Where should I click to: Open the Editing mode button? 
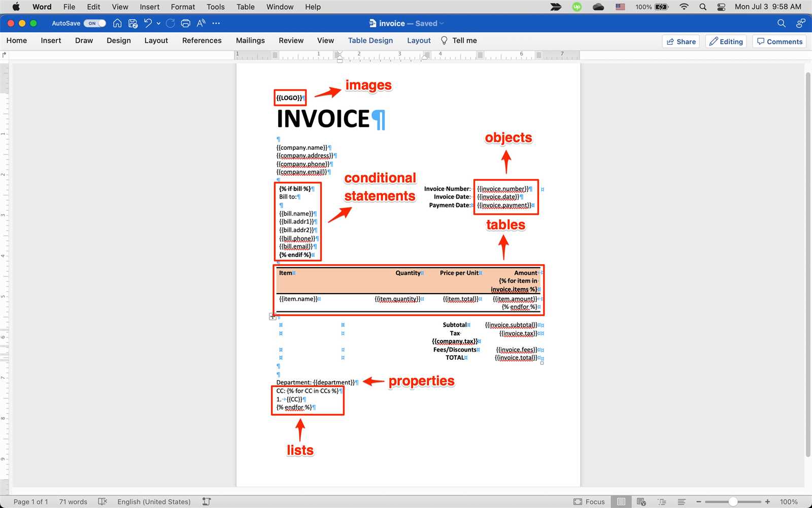coord(726,42)
